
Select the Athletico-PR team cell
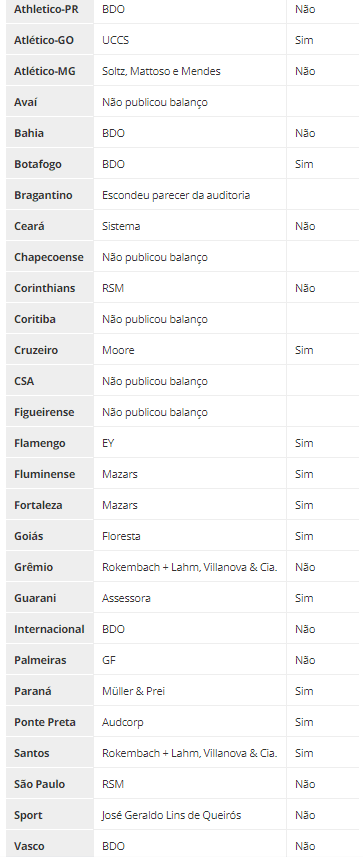[50, 10]
